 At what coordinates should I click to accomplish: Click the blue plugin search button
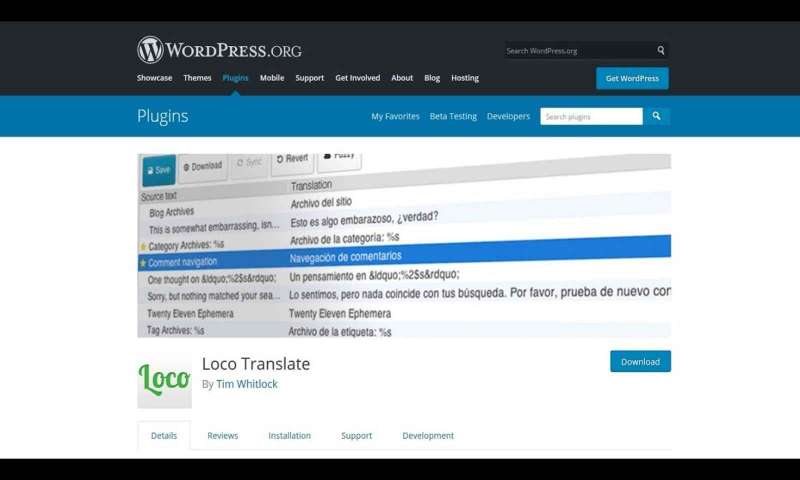click(657, 116)
